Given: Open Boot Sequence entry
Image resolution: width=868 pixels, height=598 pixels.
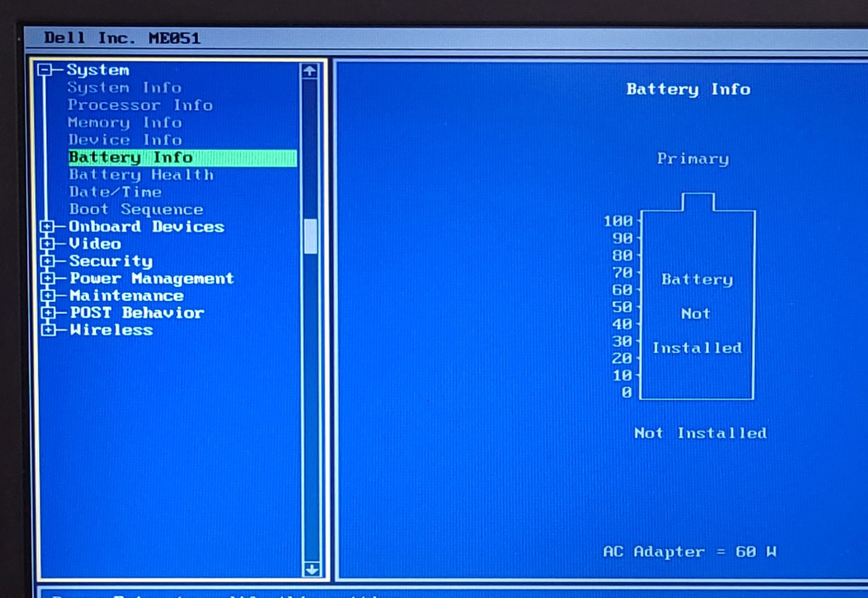Looking at the screenshot, I should (136, 209).
